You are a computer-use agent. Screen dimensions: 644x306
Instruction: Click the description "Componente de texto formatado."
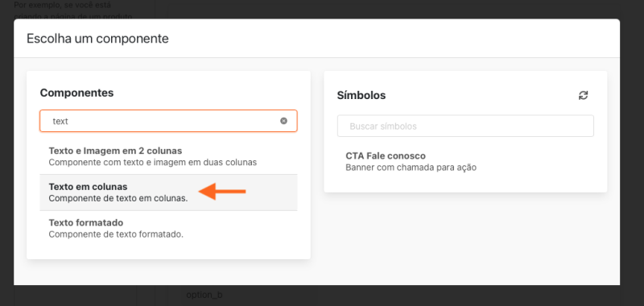click(x=116, y=234)
